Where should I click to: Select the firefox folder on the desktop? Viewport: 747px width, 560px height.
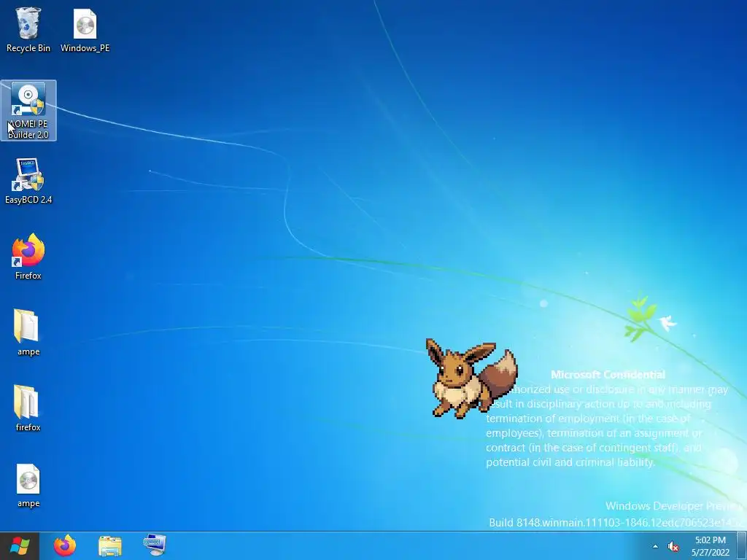28,408
